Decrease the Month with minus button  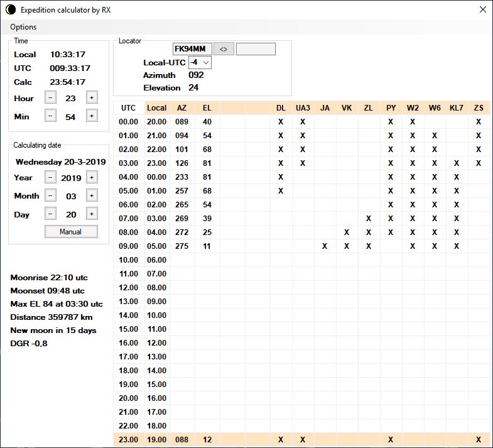pos(51,196)
